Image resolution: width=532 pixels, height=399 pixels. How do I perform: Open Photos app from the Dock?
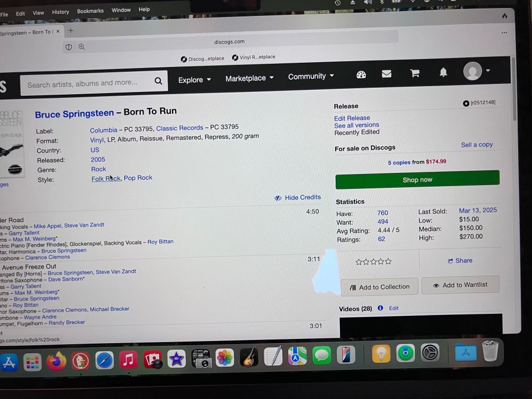[225, 358]
